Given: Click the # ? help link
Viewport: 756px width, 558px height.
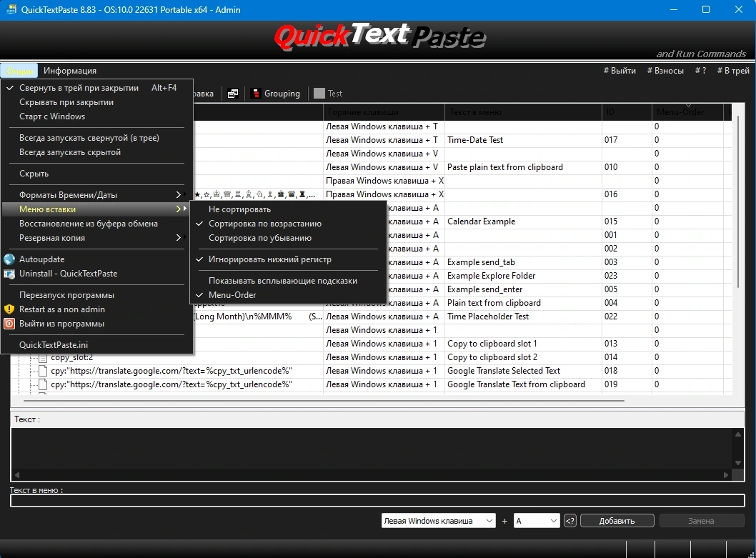Looking at the screenshot, I should pyautogui.click(x=700, y=71).
